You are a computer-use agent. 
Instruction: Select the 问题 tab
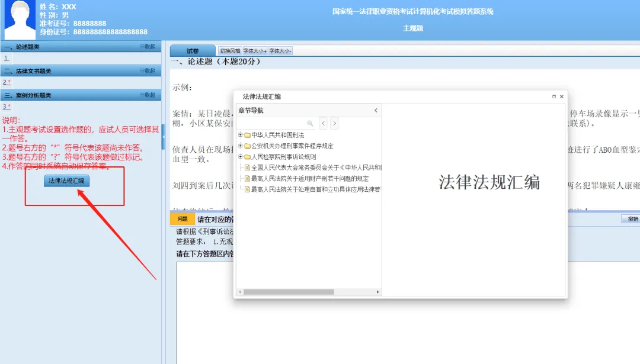click(x=183, y=220)
